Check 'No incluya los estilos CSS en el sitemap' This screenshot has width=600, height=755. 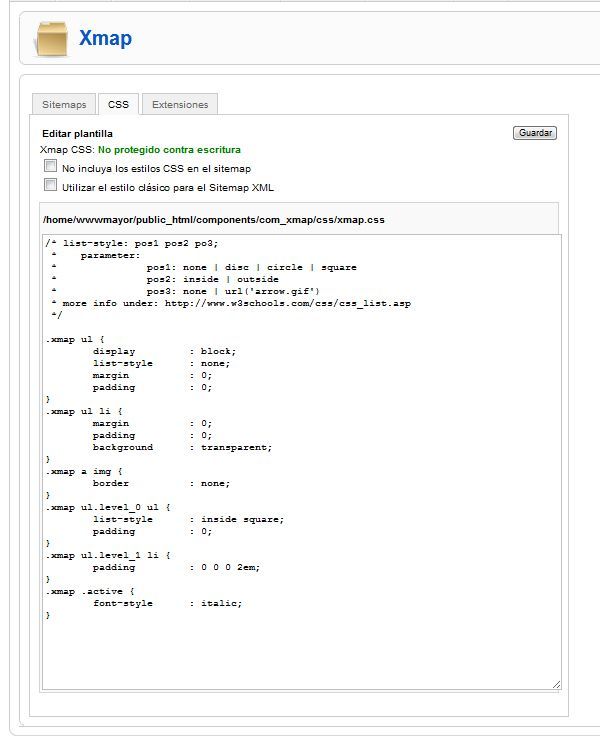tap(51, 166)
